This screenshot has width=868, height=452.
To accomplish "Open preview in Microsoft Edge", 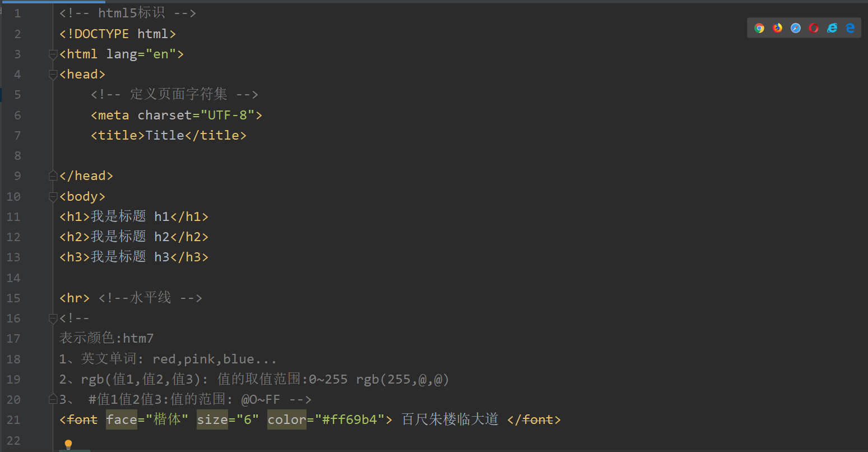I will [850, 28].
